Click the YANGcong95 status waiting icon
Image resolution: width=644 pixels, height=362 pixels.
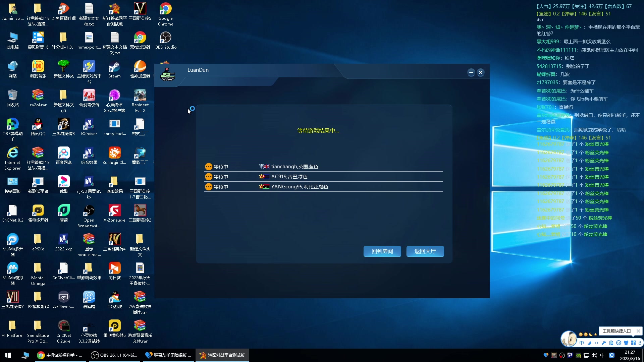click(209, 187)
